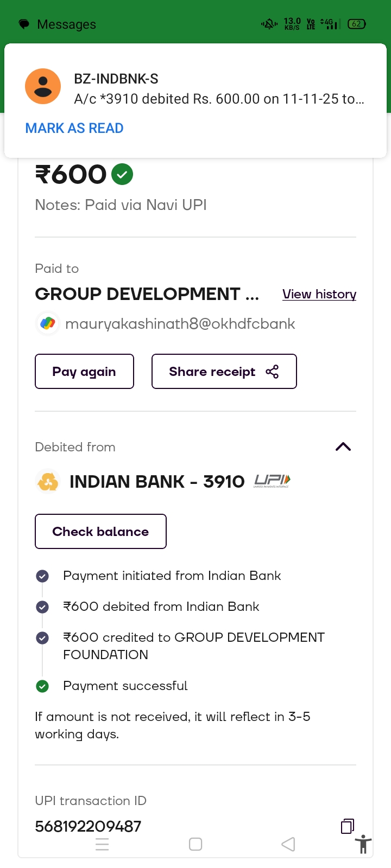The height and width of the screenshot is (868, 391).
Task: Tap Android back navigation triangle
Action: pyautogui.click(x=288, y=844)
